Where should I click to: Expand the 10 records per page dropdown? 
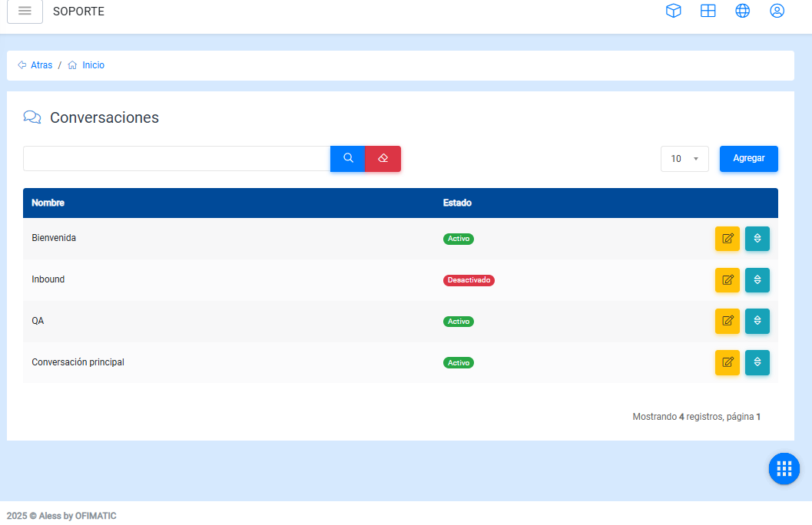tap(684, 159)
